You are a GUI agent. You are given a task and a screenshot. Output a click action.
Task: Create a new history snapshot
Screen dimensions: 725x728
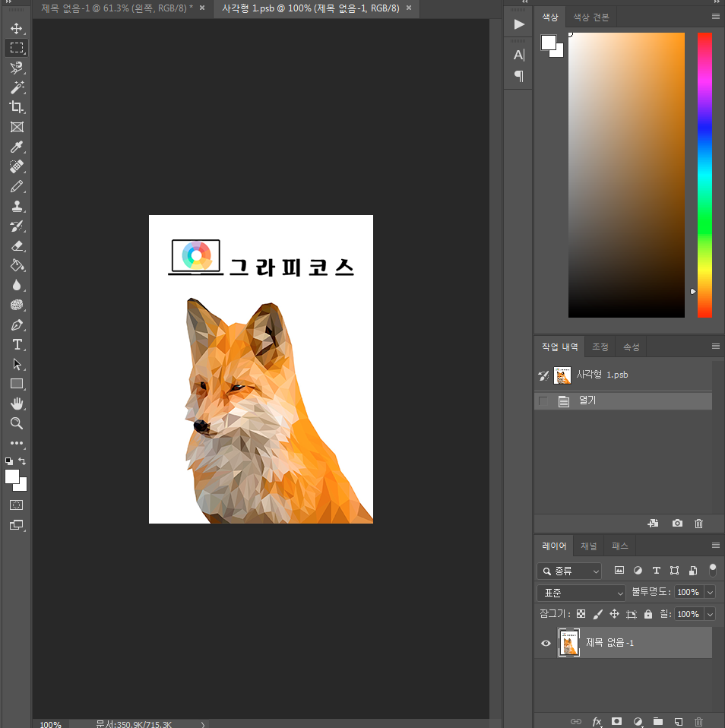point(677,524)
